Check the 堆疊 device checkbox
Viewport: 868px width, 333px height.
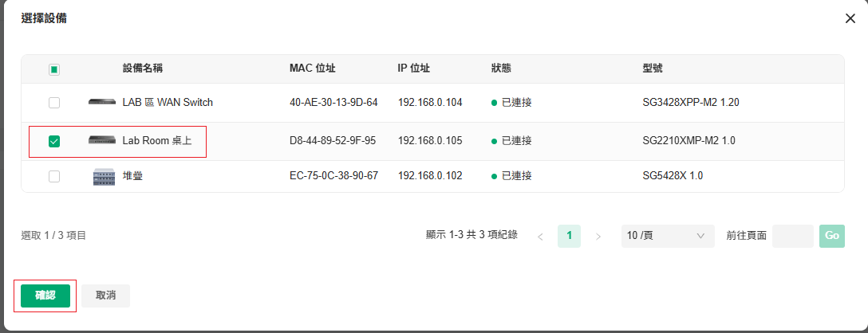(54, 176)
